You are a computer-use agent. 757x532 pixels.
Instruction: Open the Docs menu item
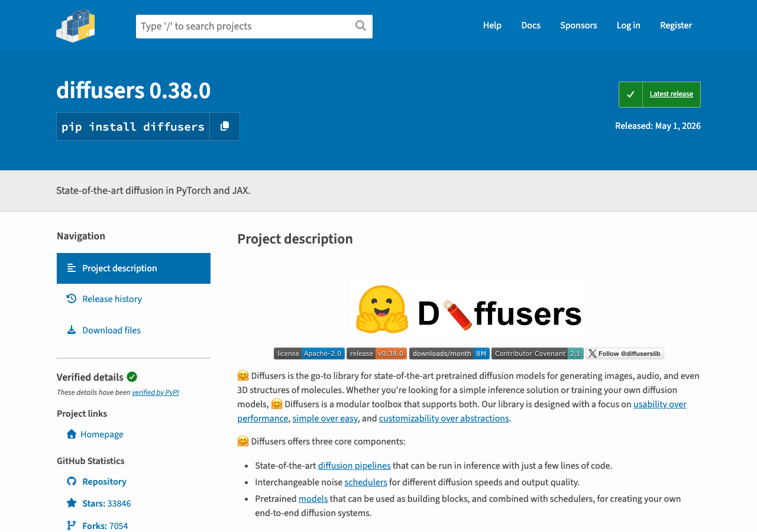pyautogui.click(x=530, y=25)
